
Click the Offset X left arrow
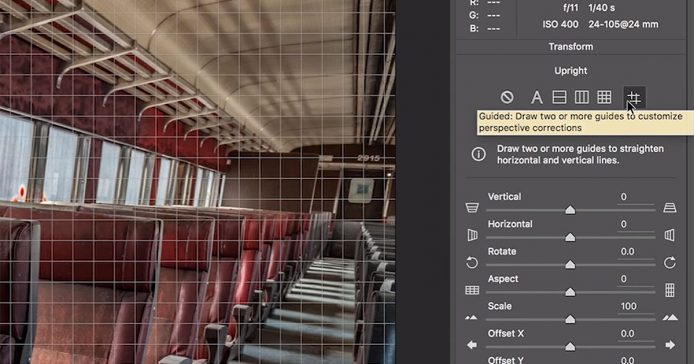(472, 345)
